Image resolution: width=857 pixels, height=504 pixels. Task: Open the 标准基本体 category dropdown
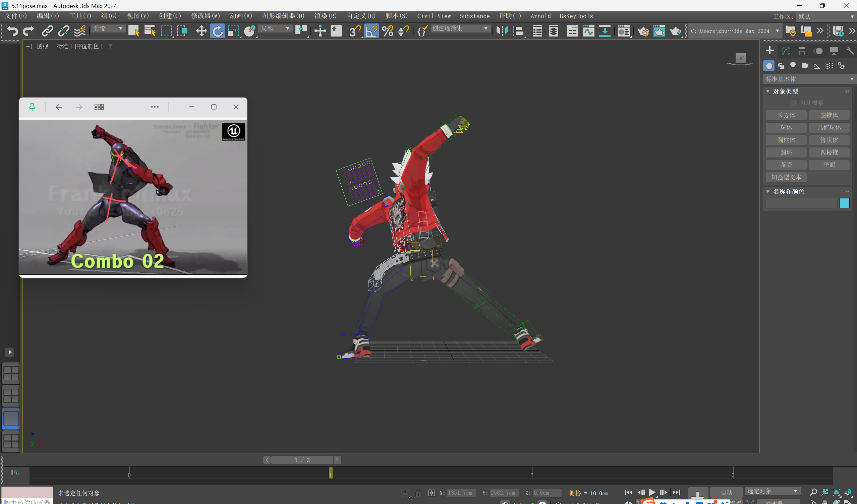point(809,79)
